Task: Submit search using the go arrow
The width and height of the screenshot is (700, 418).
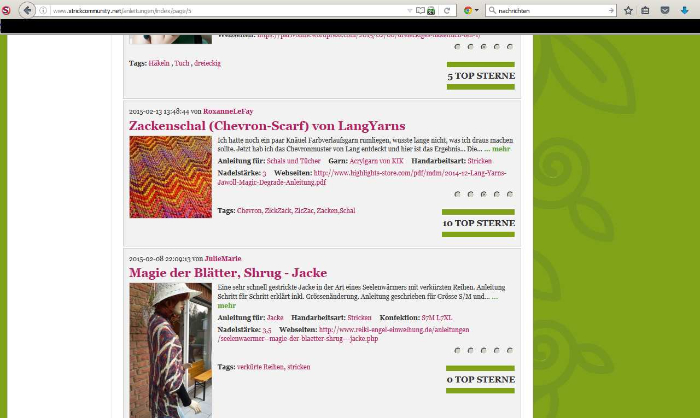Action: [611, 10]
